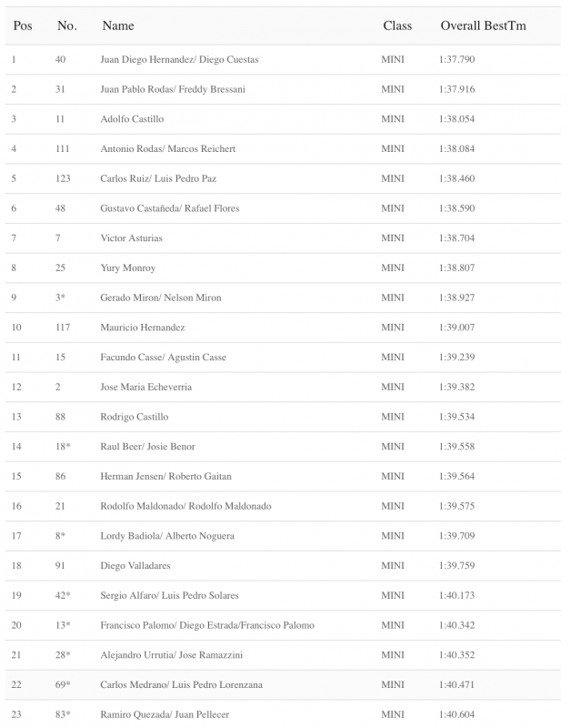Select Juan Diego Hernandez/ Diego Cuestas entry
Viewport: 571px width, 728px height.
179,59
